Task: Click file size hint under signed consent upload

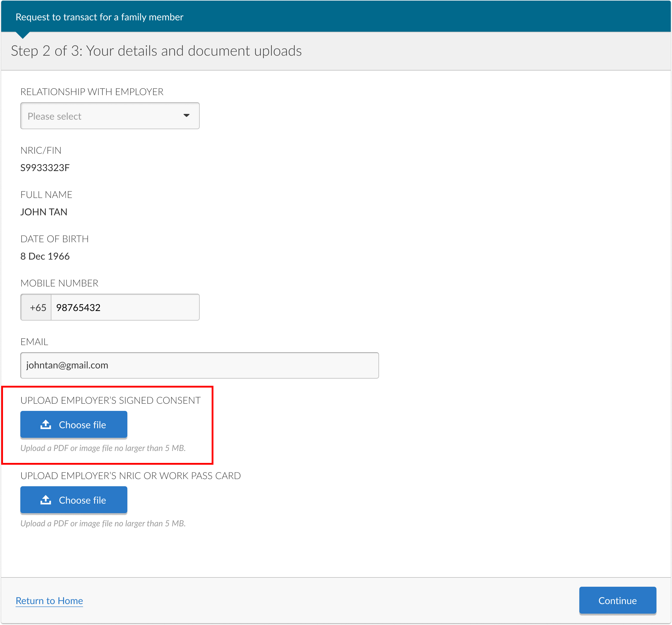Action: click(x=103, y=448)
